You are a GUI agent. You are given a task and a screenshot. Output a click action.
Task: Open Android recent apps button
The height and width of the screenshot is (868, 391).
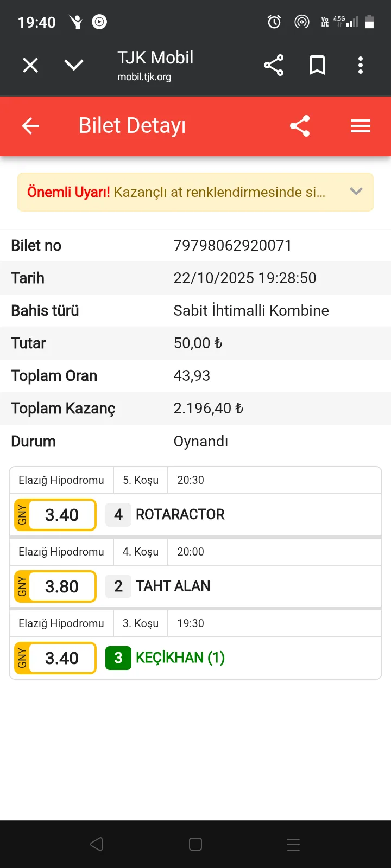click(x=293, y=844)
